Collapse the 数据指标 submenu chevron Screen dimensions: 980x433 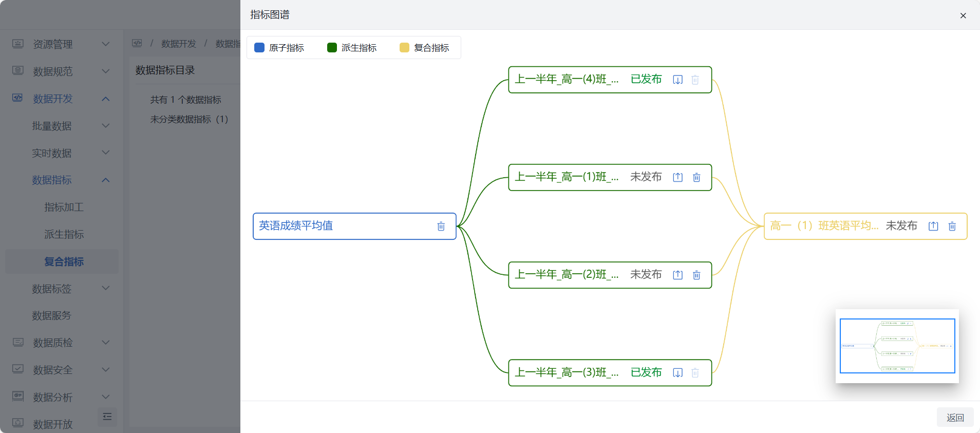tap(106, 180)
